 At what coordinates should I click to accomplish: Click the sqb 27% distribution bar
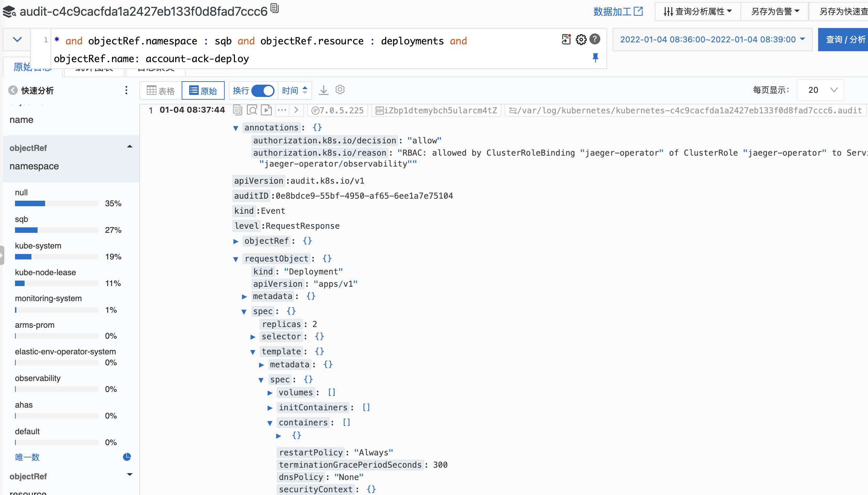[x=56, y=230]
